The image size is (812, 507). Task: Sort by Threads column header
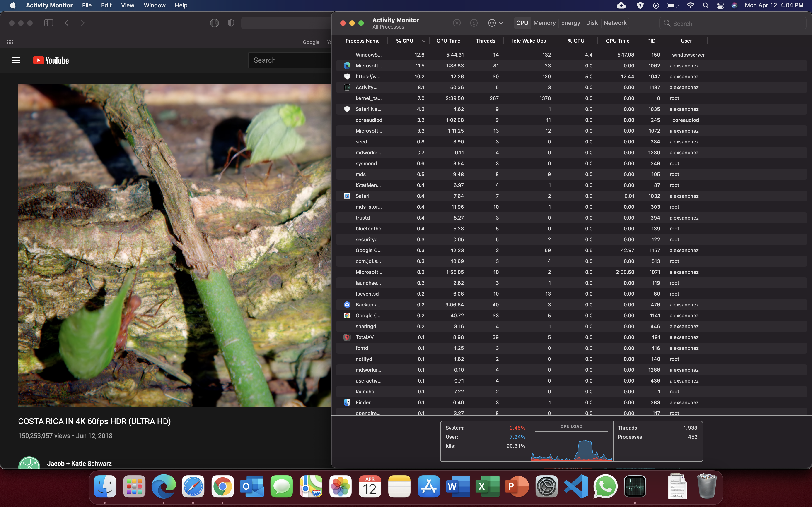click(485, 41)
